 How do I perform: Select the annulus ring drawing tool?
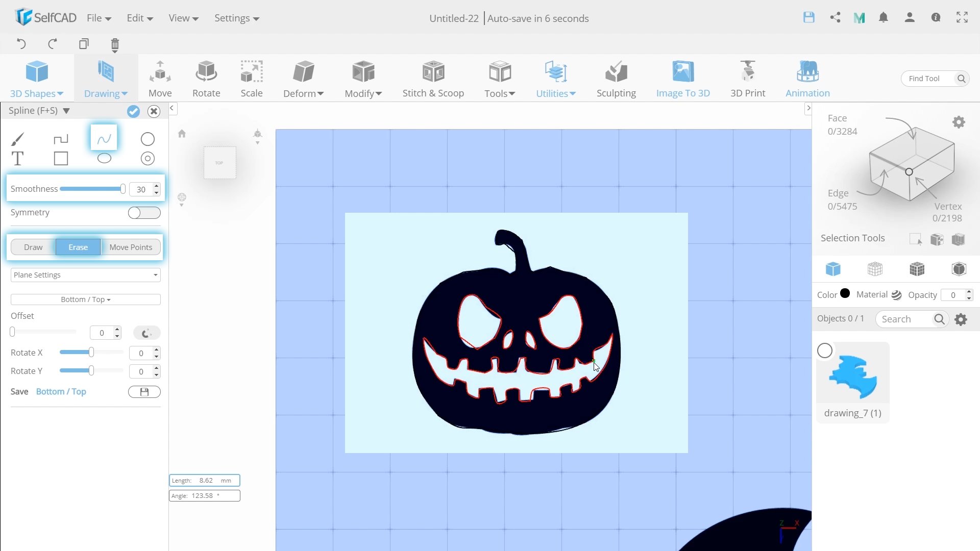click(148, 159)
